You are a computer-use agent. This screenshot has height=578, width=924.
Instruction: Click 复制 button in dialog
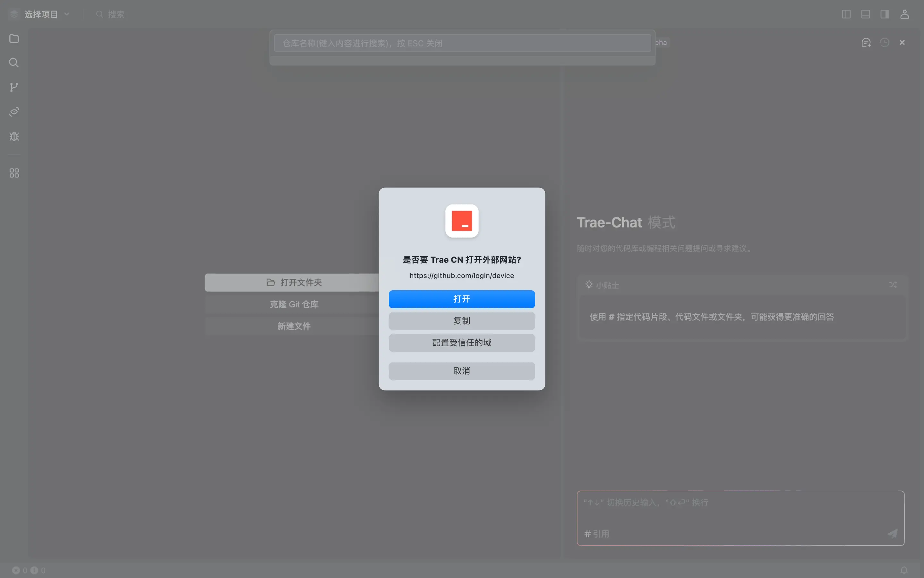(462, 321)
